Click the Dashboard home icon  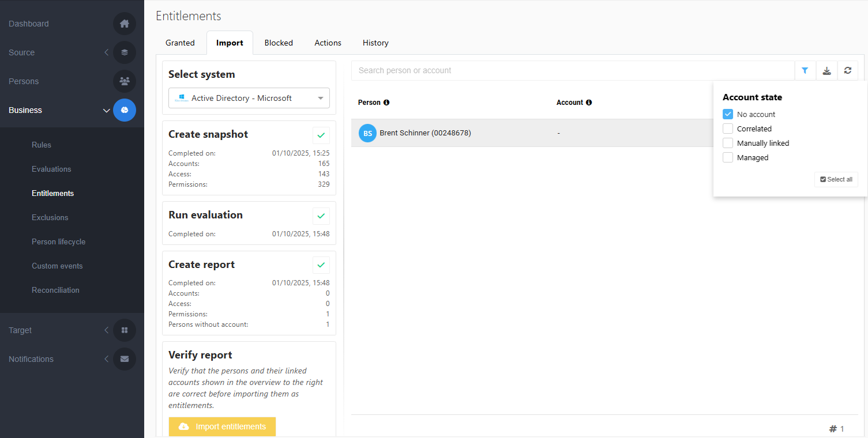coord(125,24)
